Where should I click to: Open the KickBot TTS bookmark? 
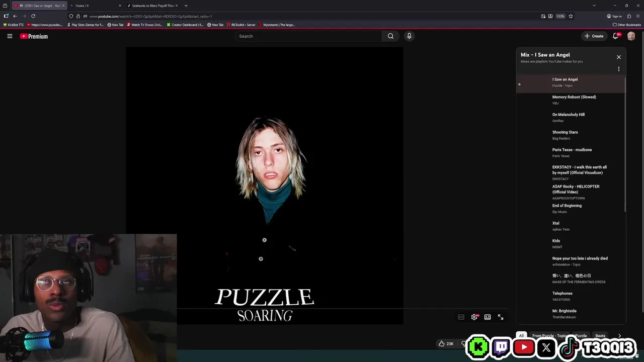click(14, 25)
